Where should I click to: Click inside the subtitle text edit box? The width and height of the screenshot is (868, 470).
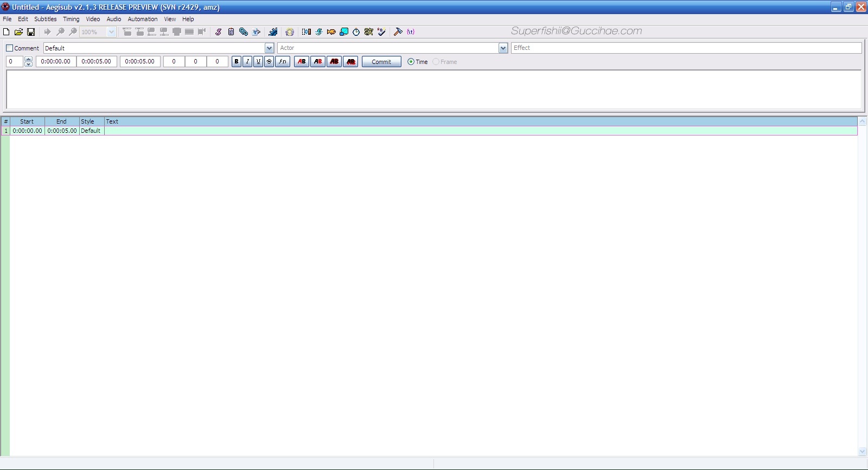[434, 89]
